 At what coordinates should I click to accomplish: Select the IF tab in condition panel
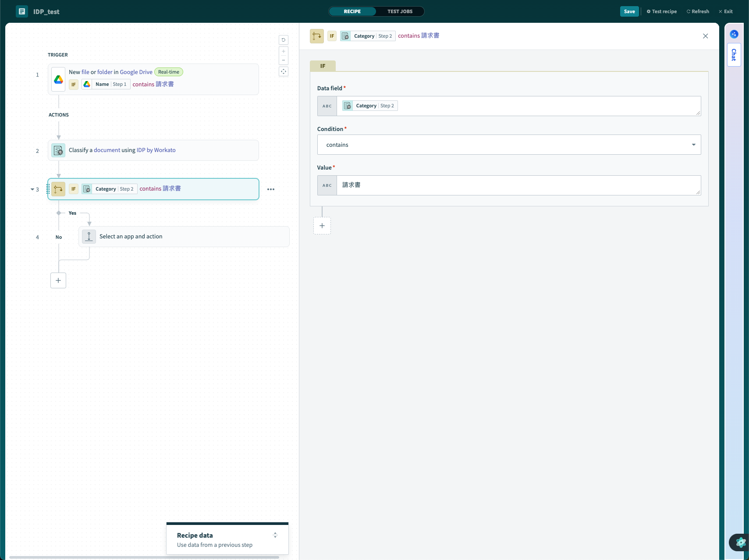click(323, 66)
